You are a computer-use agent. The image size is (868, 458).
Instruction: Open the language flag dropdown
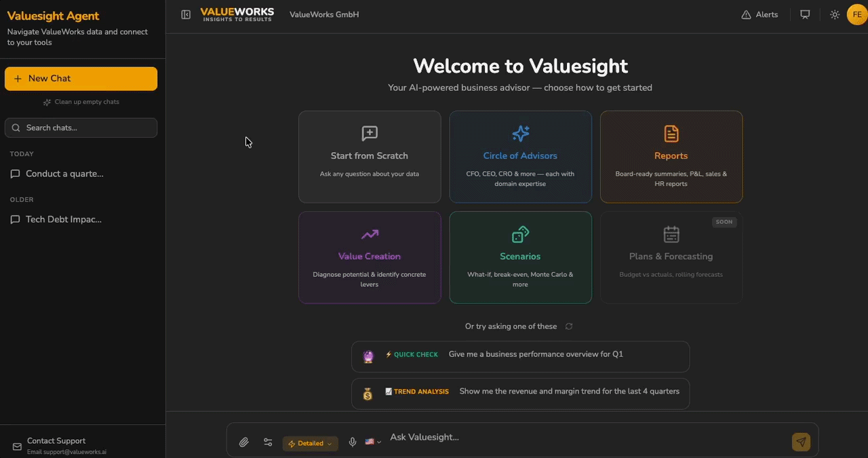(373, 442)
